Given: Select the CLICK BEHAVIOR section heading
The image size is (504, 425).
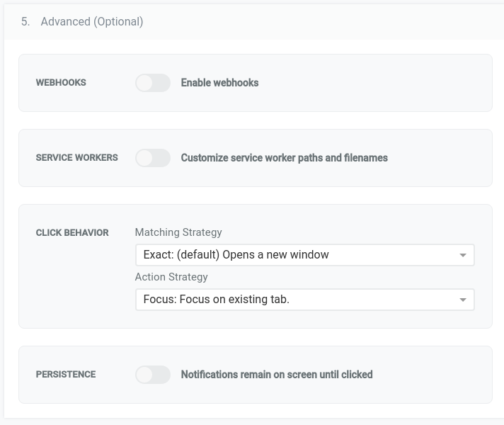Looking at the screenshot, I should (x=72, y=233).
